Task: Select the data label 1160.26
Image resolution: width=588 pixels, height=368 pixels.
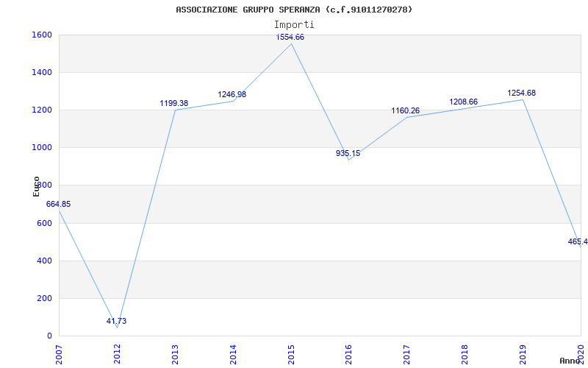Action: click(406, 111)
